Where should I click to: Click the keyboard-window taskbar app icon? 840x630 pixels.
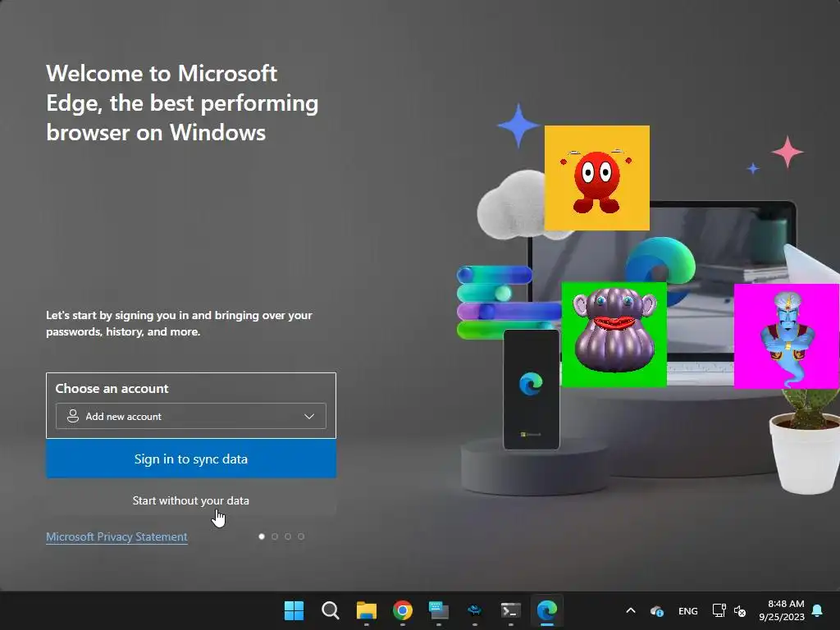point(438,610)
